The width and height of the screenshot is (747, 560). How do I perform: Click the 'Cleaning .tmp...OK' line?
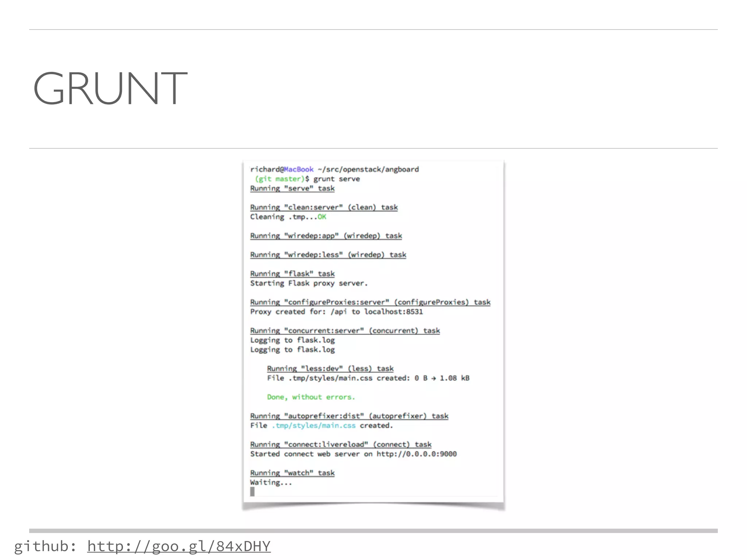(288, 217)
